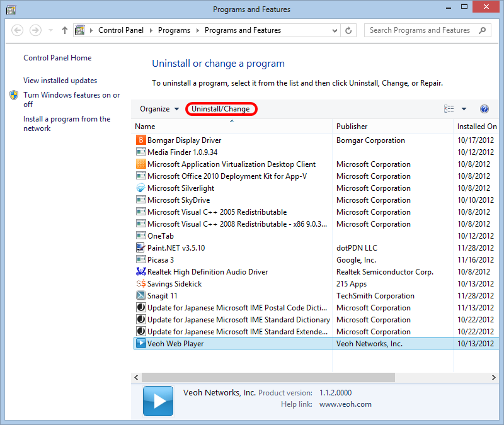504x425 pixels.
Task: Sort by the Installed On column header
Action: tap(477, 127)
